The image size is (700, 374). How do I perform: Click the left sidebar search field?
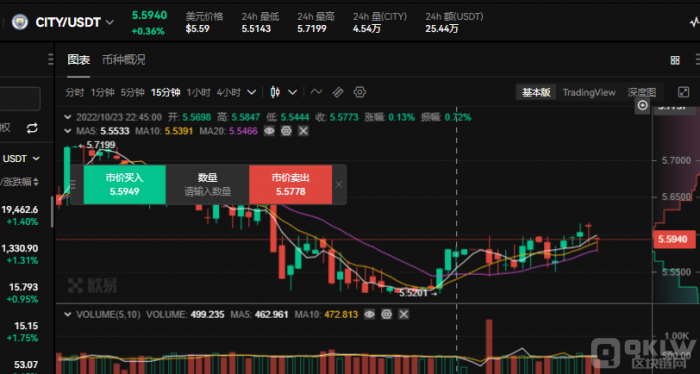coord(20,99)
